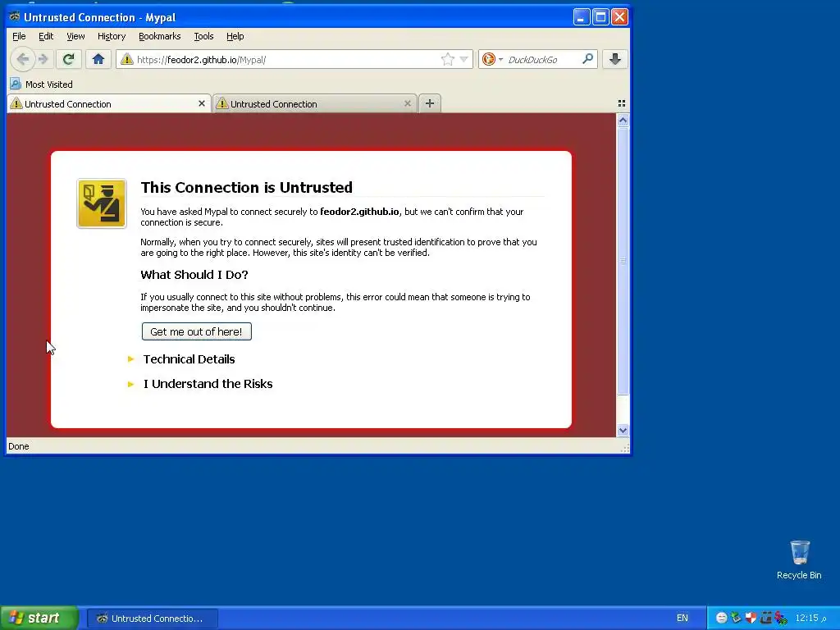Open the address bar history dropdown arrow
Image resolution: width=840 pixels, height=630 pixels.
(464, 59)
